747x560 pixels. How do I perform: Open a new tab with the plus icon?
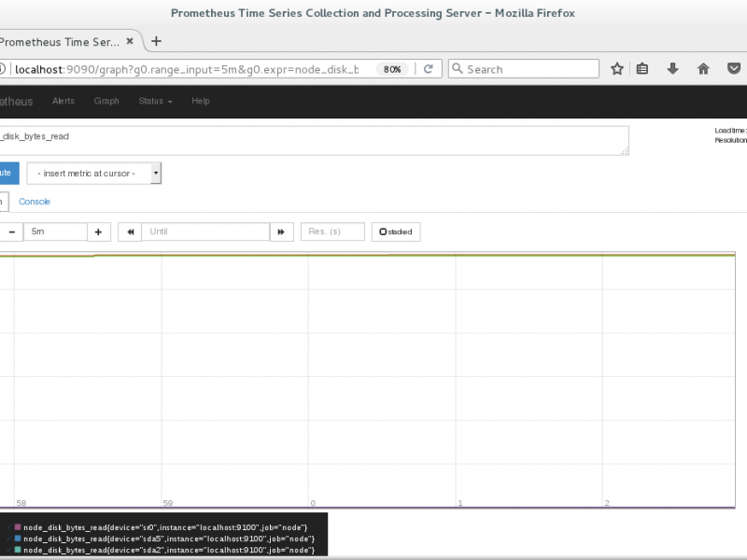tap(155, 41)
